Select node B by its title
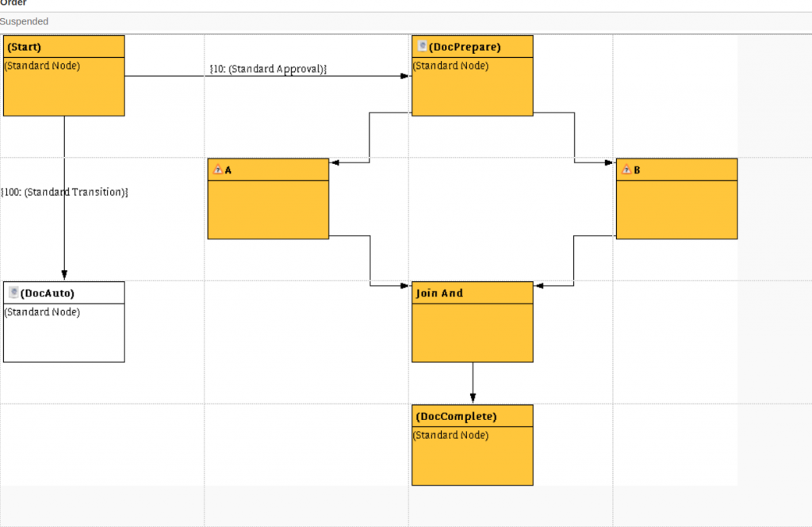 pos(637,170)
